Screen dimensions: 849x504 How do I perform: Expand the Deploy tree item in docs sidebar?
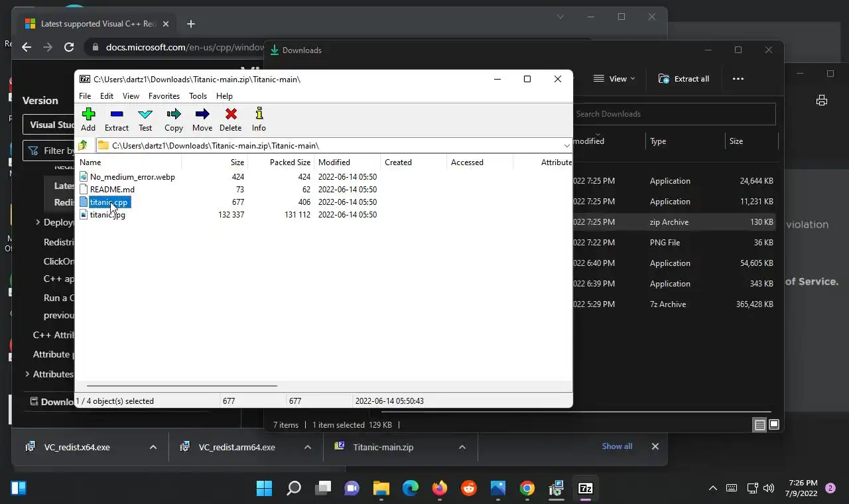click(38, 222)
